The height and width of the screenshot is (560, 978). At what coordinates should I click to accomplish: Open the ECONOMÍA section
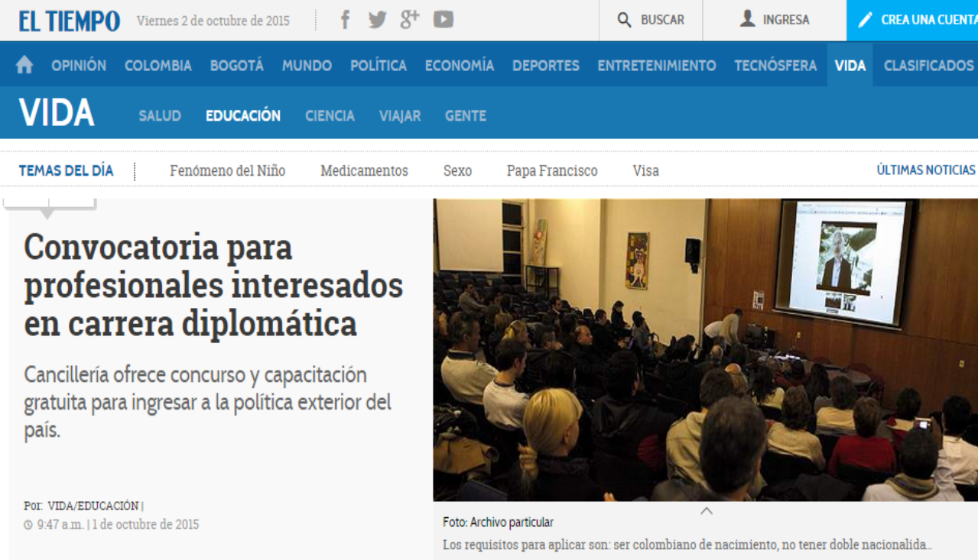[x=460, y=66]
